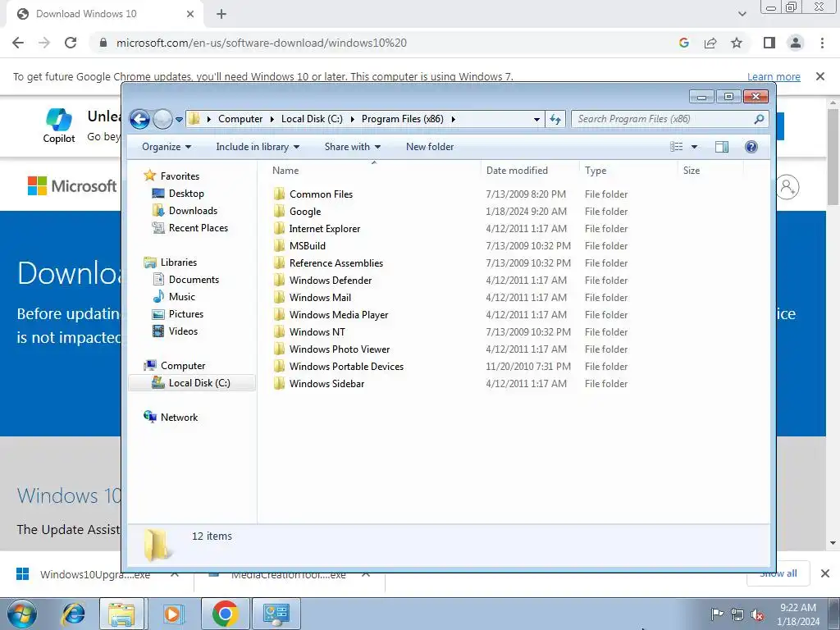
Task: Select the Google folder icon
Action: pyautogui.click(x=279, y=212)
